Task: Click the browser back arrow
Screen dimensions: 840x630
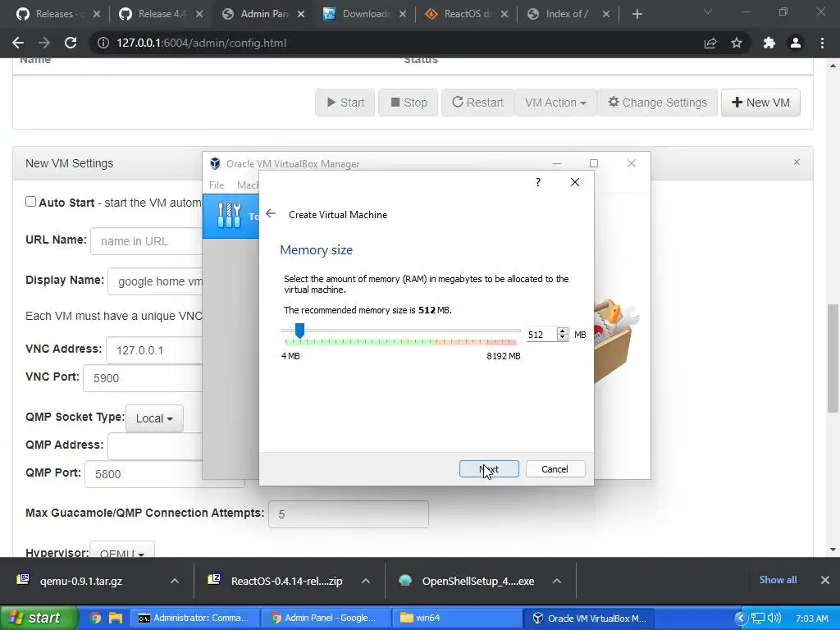Action: coord(18,43)
